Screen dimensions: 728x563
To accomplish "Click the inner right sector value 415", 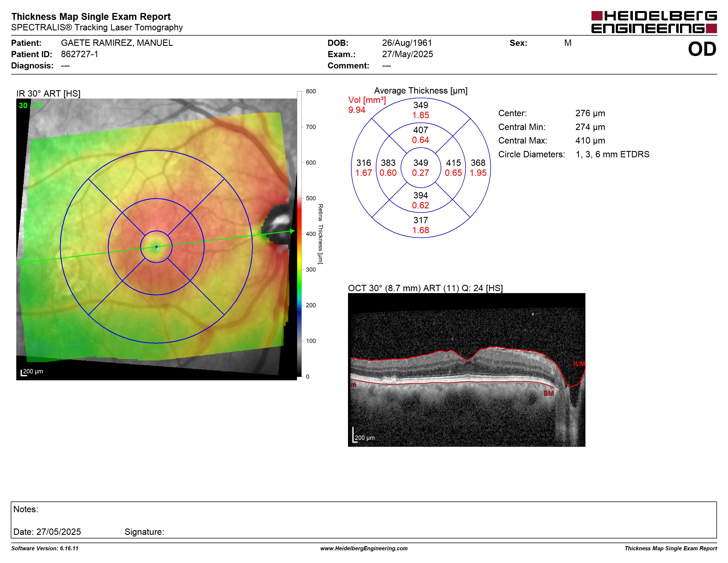I will coord(453,163).
